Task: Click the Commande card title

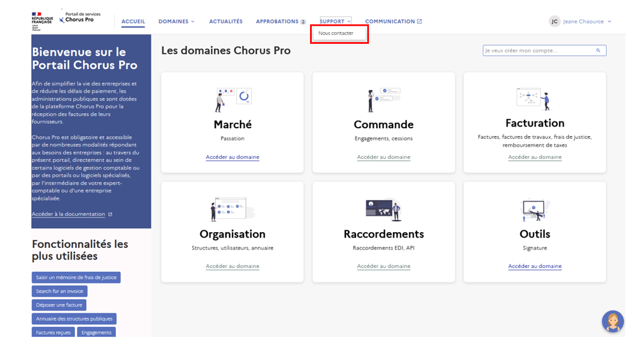Action: 383,124
